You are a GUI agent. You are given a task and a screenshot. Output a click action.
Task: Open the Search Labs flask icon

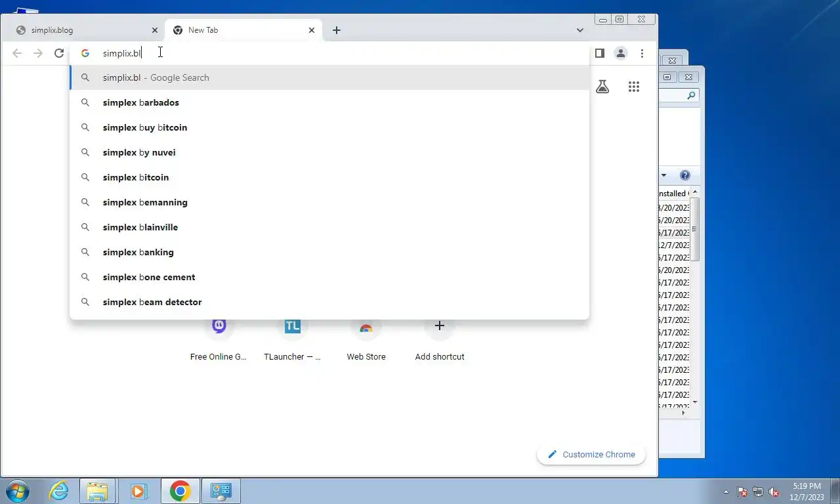pos(602,87)
